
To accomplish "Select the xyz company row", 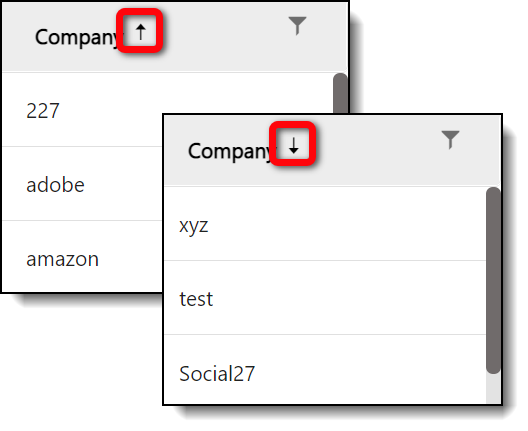I will click(x=325, y=224).
